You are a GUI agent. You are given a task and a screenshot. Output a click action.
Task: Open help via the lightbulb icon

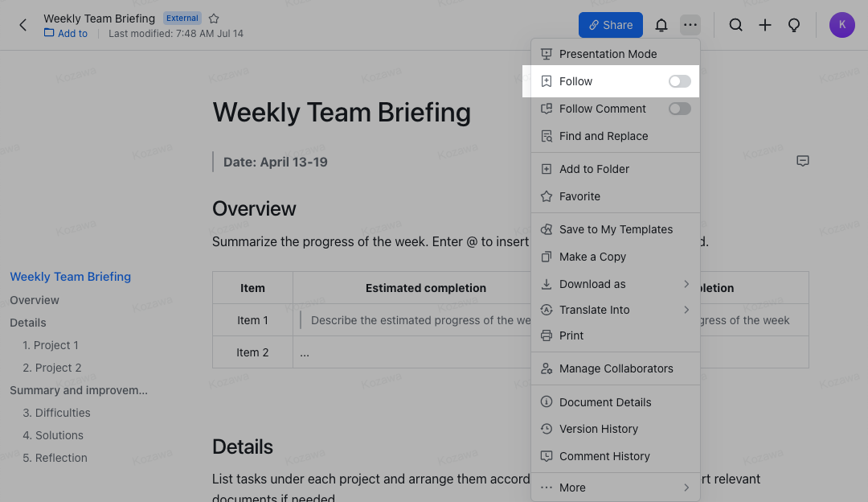(x=794, y=25)
